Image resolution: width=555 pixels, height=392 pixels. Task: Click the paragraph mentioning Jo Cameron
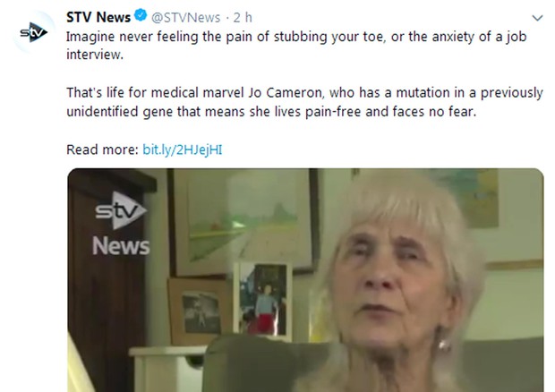(304, 102)
